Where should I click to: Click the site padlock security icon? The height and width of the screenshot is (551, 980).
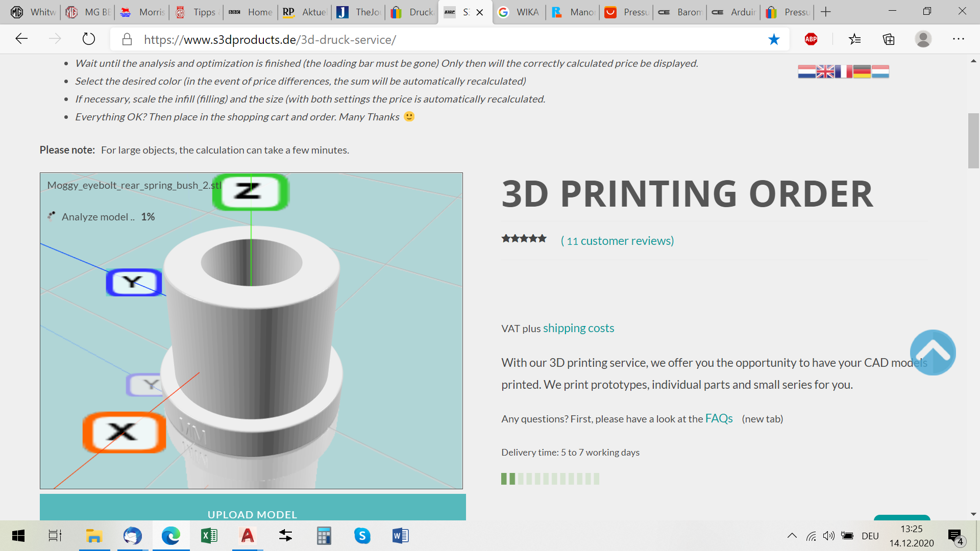click(127, 39)
